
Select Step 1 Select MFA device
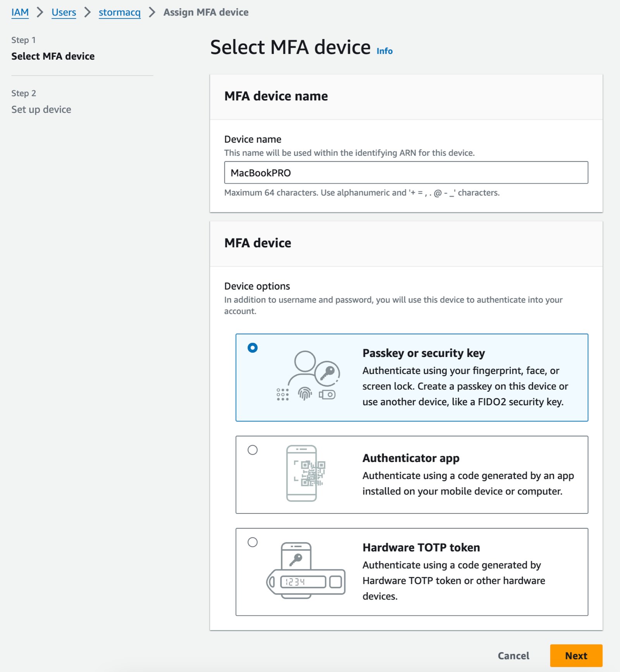pos(53,56)
